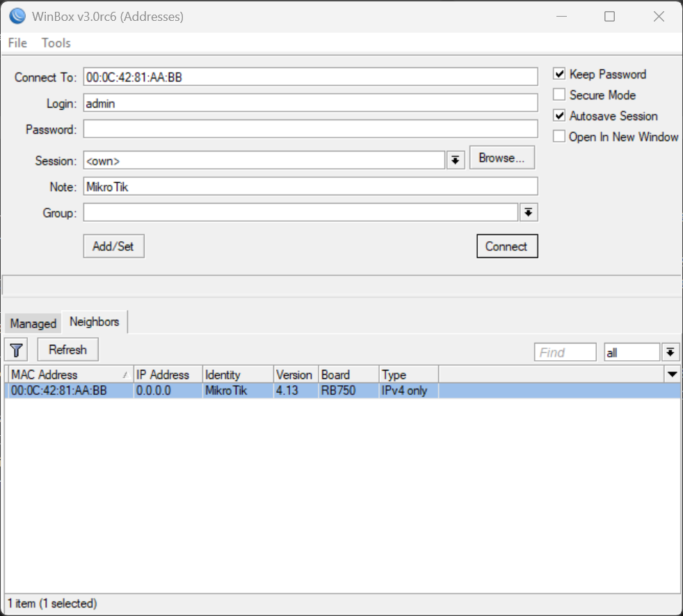Click the WinBox logo in the title bar

click(16, 16)
